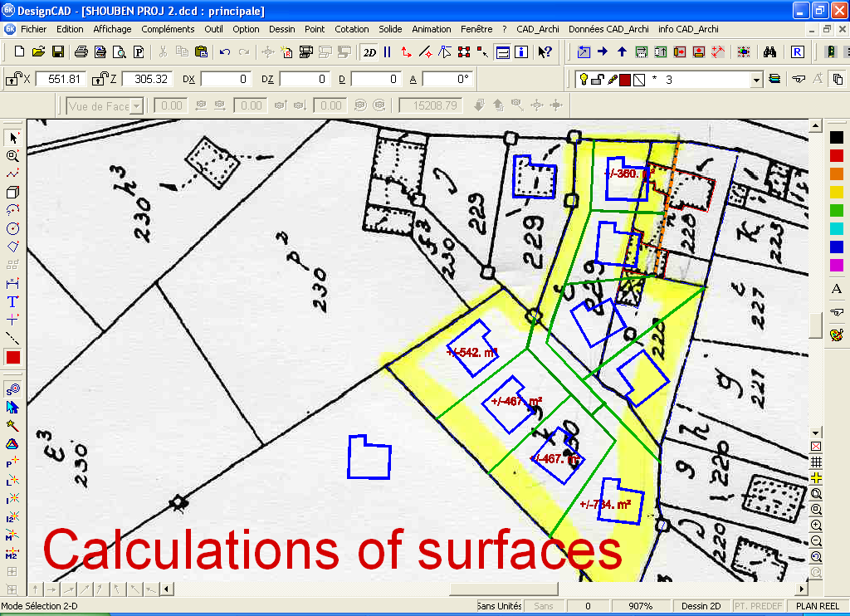Select the Circle drawing tool
Image resolution: width=850 pixels, height=616 pixels.
point(12,228)
